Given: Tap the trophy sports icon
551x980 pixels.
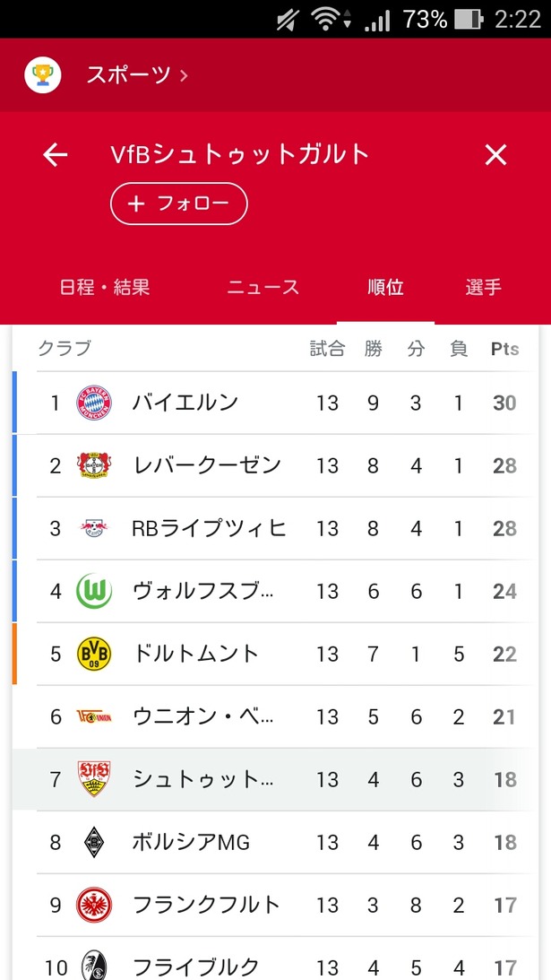Looking at the screenshot, I should [42, 75].
